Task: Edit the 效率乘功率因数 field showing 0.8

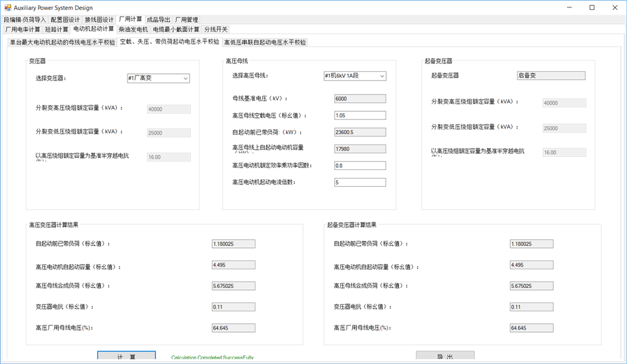Action: (360, 165)
